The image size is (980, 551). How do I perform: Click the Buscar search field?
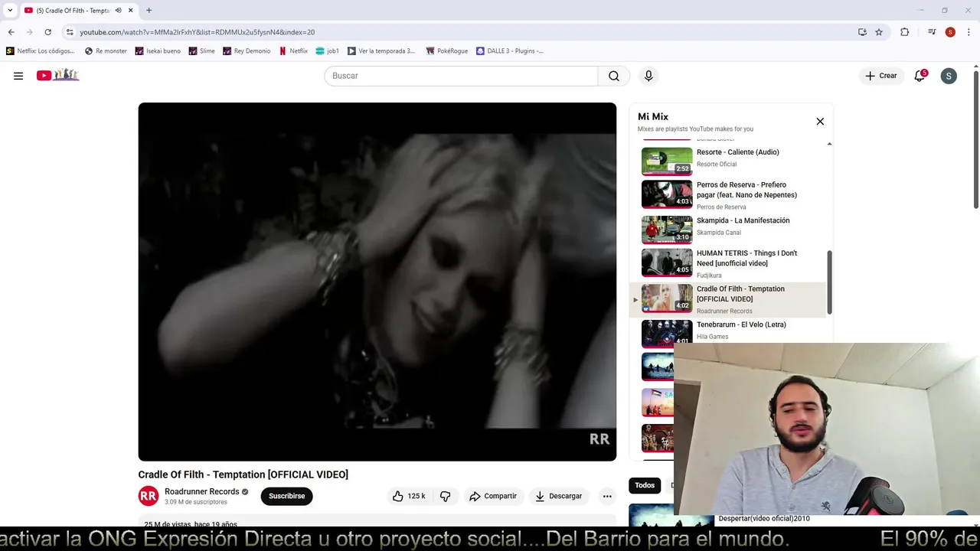(461, 76)
